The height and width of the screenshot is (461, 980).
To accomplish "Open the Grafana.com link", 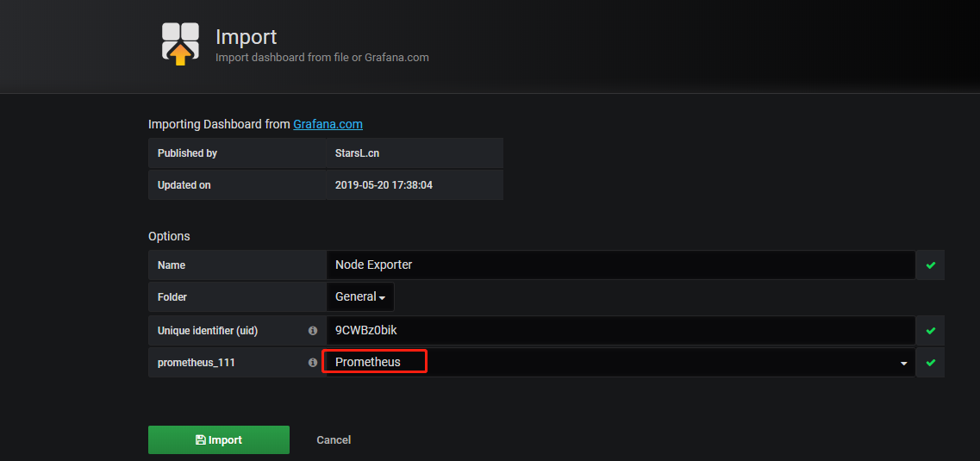I will coord(328,124).
